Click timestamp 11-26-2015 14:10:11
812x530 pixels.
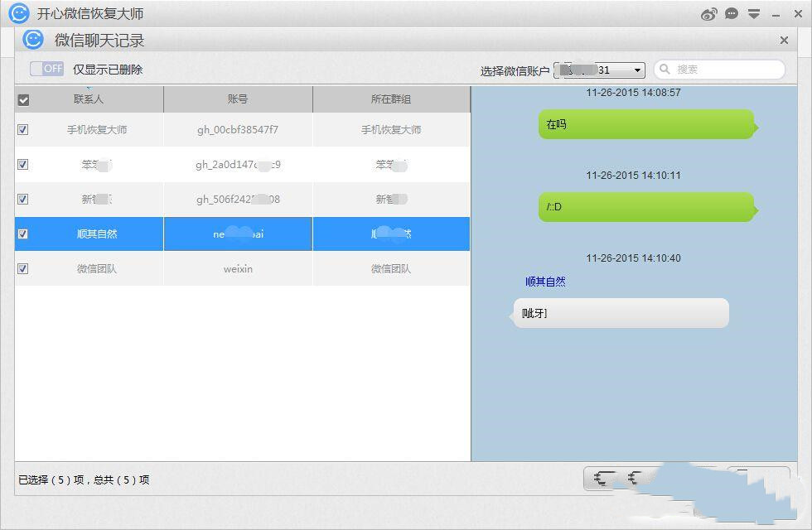pyautogui.click(x=633, y=176)
